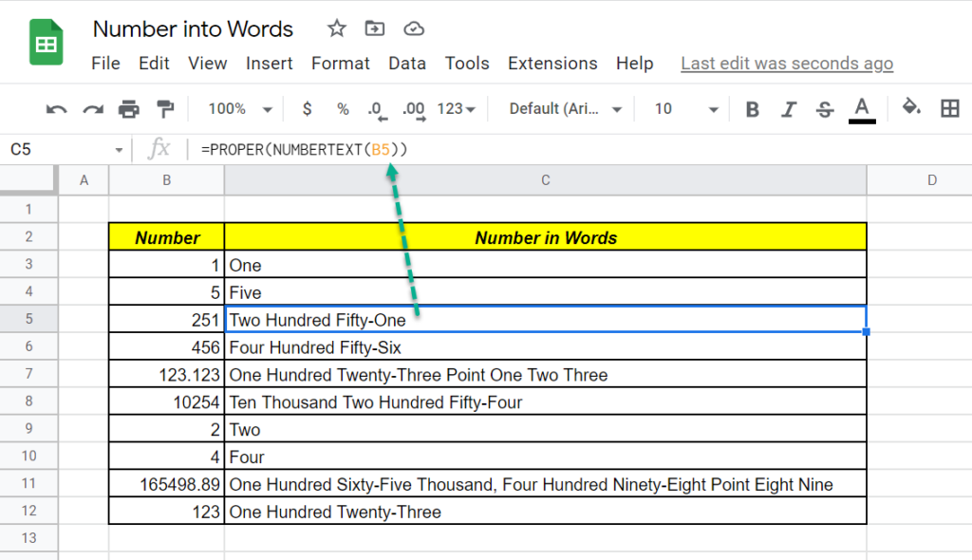Open the zoom level dropdown
This screenshot has height=560, width=972.
coord(240,109)
